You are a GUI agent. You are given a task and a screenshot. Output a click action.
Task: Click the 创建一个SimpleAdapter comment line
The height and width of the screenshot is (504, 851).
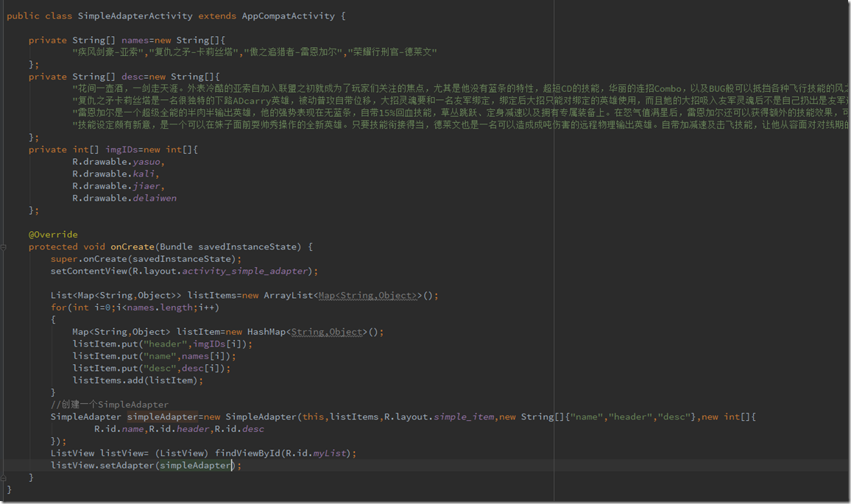(109, 405)
